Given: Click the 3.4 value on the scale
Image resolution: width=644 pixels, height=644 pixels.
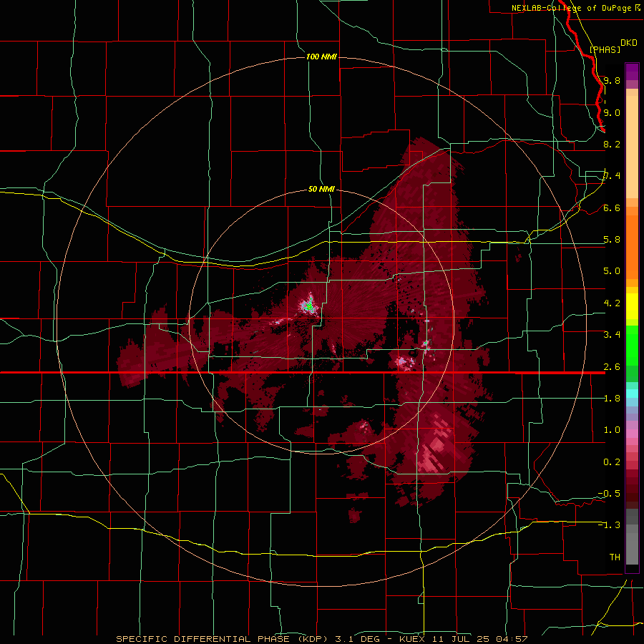Looking at the screenshot, I should tap(612, 334).
